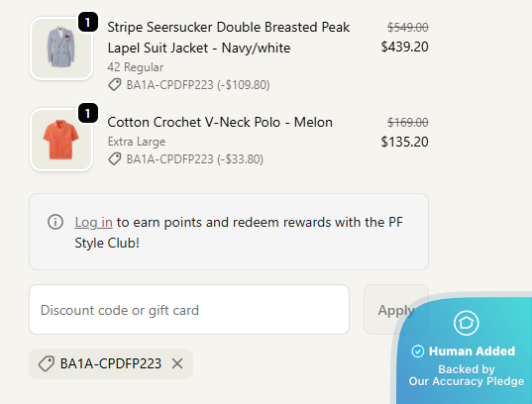The height and width of the screenshot is (404, 532).
Task: Click the Cotton Crochet V-Neck Polo title
Action: pos(220,122)
